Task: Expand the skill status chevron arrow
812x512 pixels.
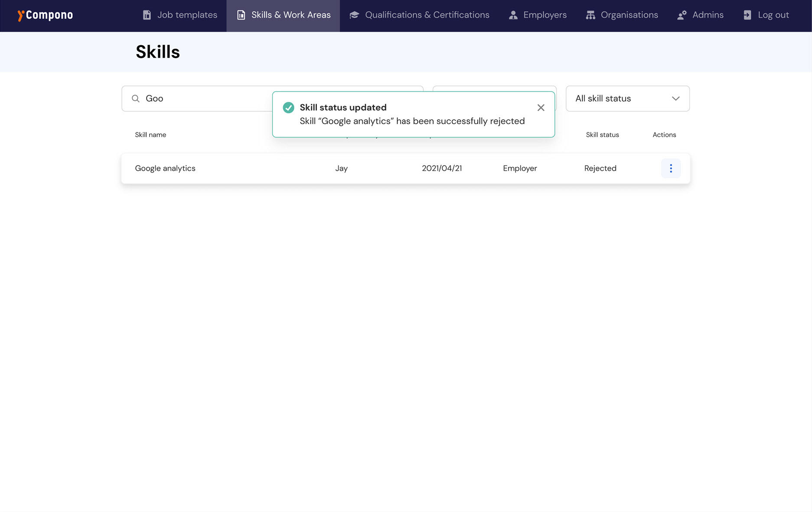Action: point(675,98)
